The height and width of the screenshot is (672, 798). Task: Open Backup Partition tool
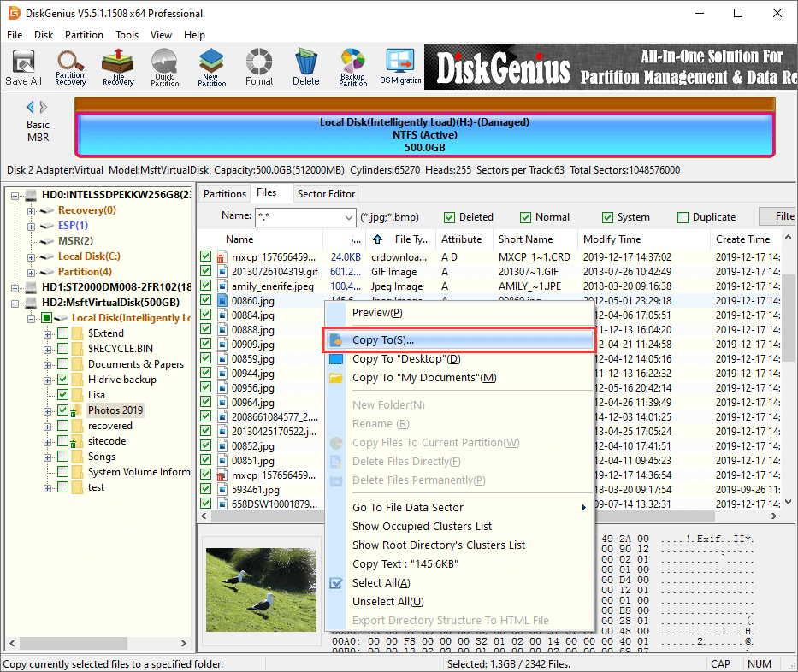pyautogui.click(x=352, y=68)
